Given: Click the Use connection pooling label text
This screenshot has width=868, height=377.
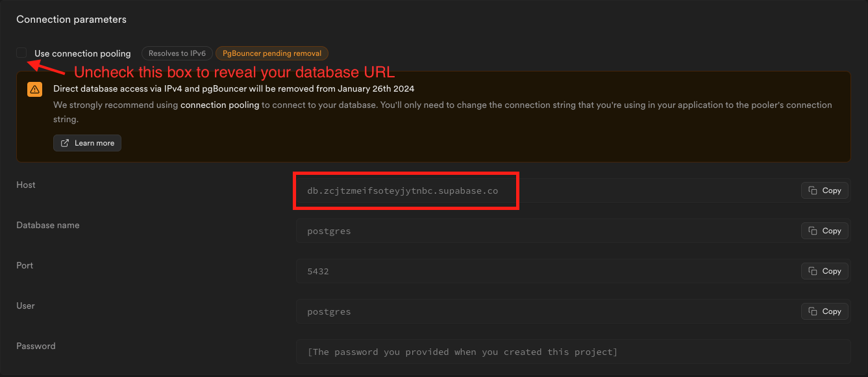Looking at the screenshot, I should pyautogui.click(x=82, y=53).
